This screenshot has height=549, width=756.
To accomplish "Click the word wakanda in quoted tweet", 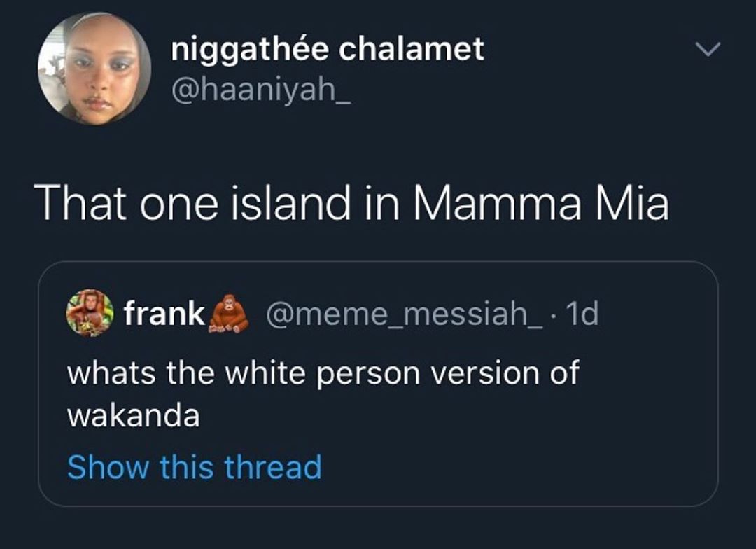I will [133, 416].
